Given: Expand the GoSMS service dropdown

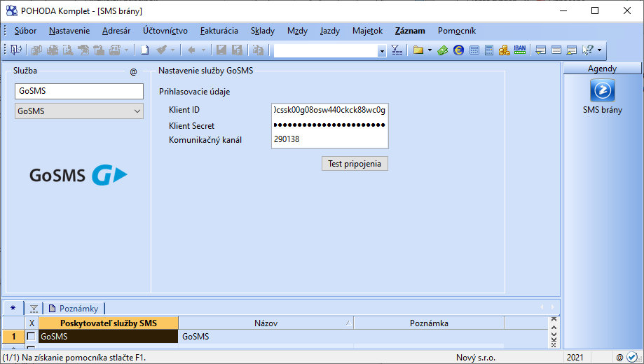Looking at the screenshot, I should pos(137,111).
